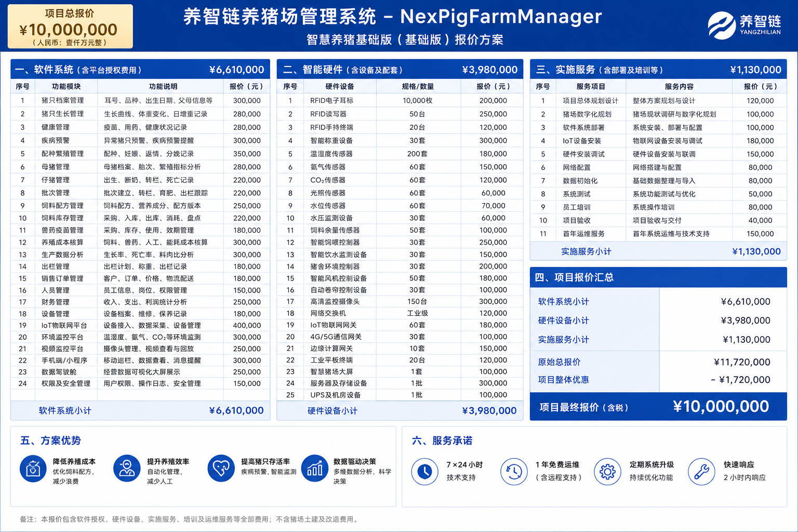Click the − ¥1,720,000 discount amount
Viewport: 798px width, 532px height.
point(741,380)
